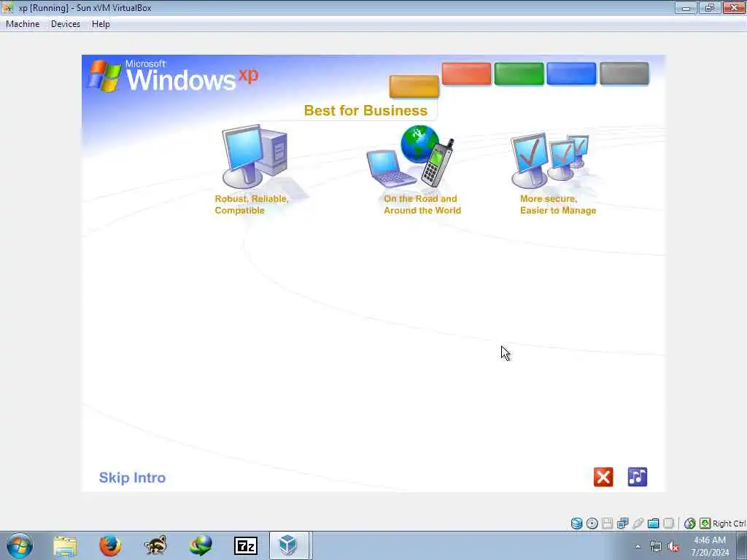Open 7-Zip from the taskbar
The width and height of the screenshot is (747, 560).
tap(246, 545)
